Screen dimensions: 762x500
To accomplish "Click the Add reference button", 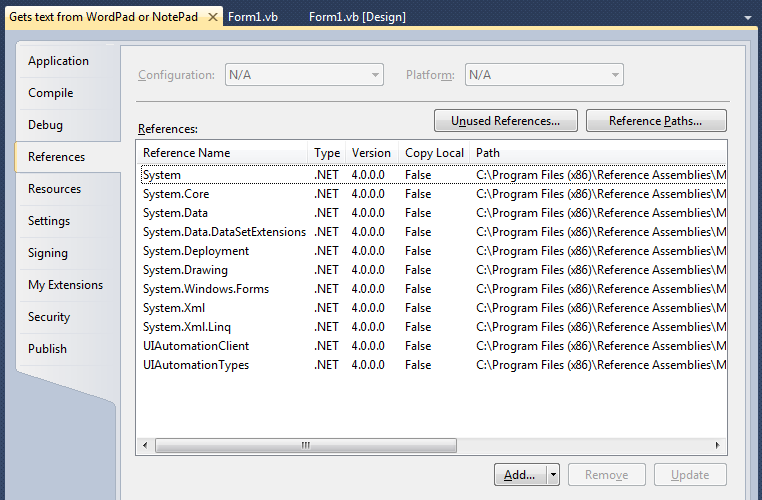I will click(x=520, y=475).
